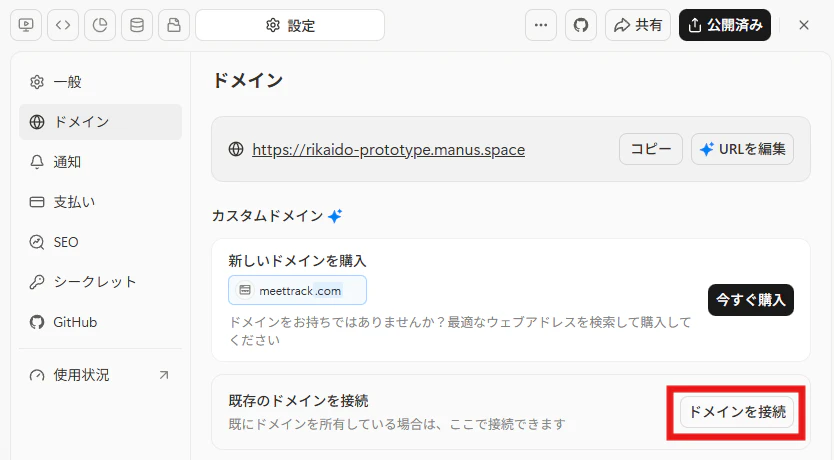Open the rikaido-prototype.manus.space URL link
Image resolution: width=834 pixels, height=460 pixels.
tap(388, 150)
